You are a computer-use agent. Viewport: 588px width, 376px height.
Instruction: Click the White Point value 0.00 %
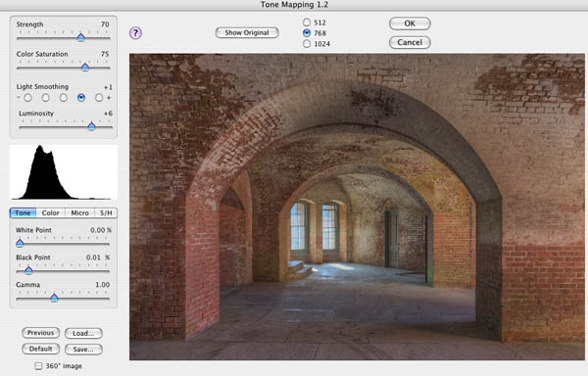(x=101, y=230)
